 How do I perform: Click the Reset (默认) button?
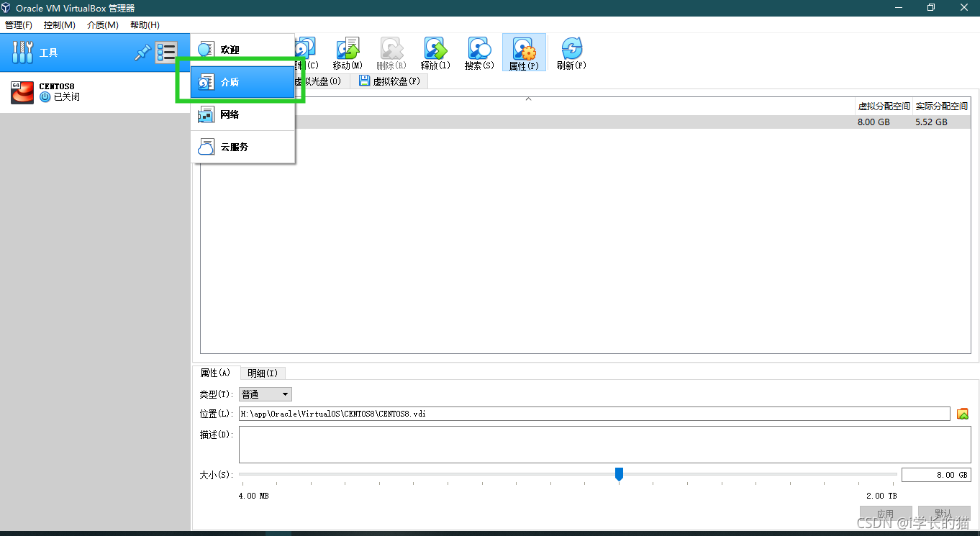pyautogui.click(x=944, y=514)
